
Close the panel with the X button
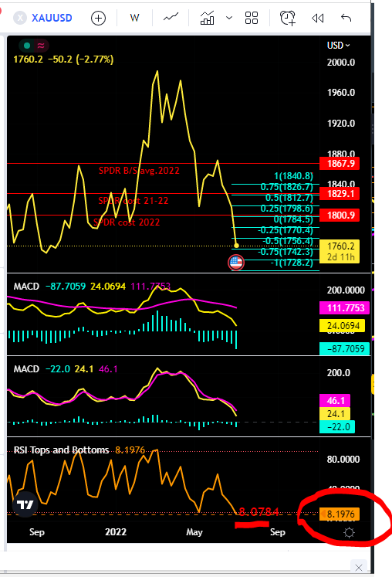[359, 567]
